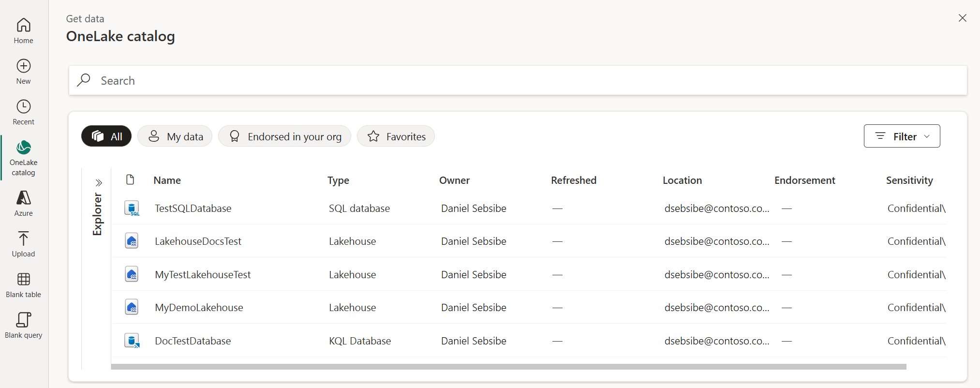Open the LakehouseDocsTest item
Image resolution: width=980 pixels, height=388 pixels.
tap(198, 241)
